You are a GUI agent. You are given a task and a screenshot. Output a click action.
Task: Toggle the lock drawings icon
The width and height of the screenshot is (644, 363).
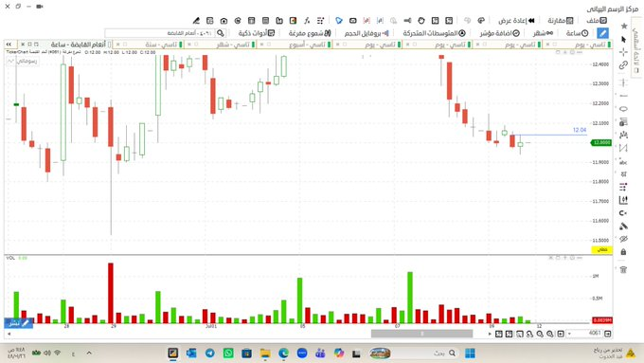[623, 251]
